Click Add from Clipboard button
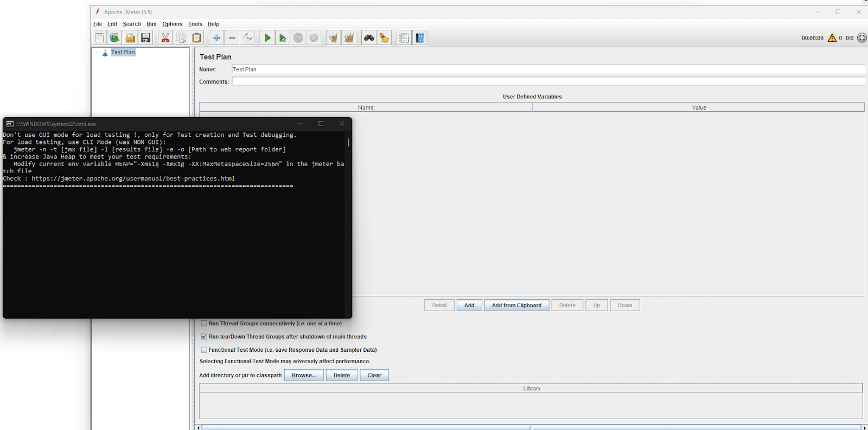This screenshot has height=430, width=868. [516, 305]
